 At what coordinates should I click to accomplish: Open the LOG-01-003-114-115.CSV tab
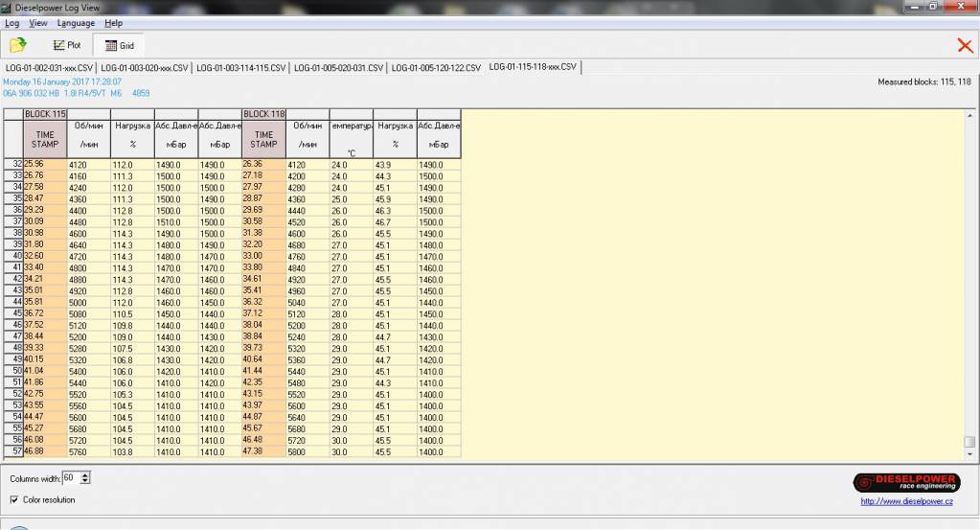coord(241,68)
